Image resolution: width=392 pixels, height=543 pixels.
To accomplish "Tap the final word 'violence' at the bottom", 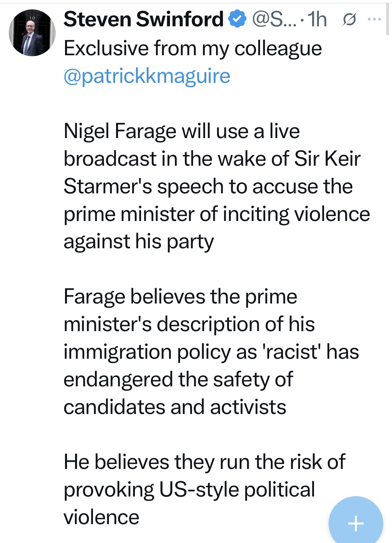I will [x=101, y=517].
